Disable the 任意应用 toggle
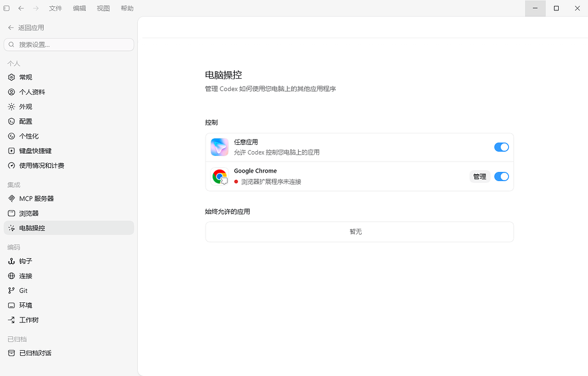 coord(501,147)
